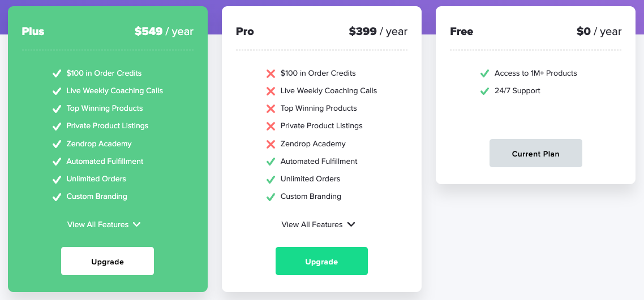Screen dimensions: 644x300
Task: Click the red X next to Pro Zendrop Academy
Action: point(271,144)
